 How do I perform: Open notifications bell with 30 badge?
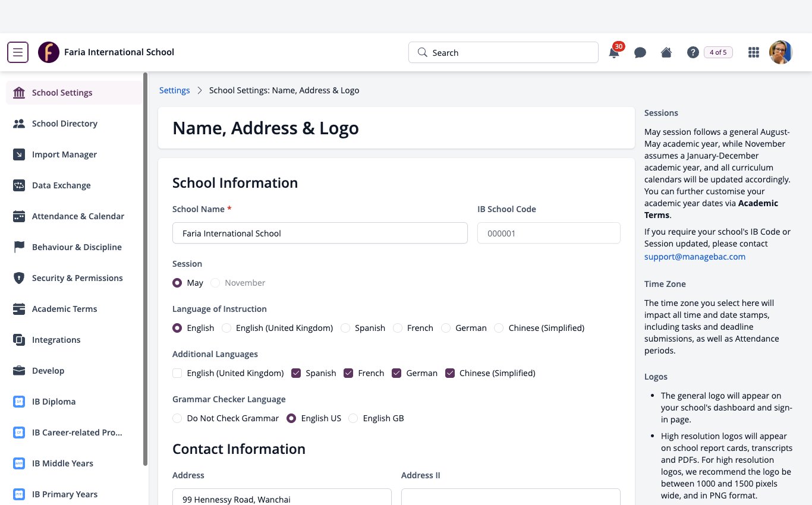614,52
